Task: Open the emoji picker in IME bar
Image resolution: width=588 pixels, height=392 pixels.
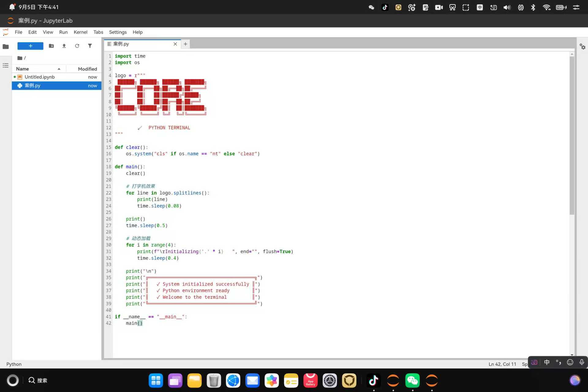Action: (570, 362)
